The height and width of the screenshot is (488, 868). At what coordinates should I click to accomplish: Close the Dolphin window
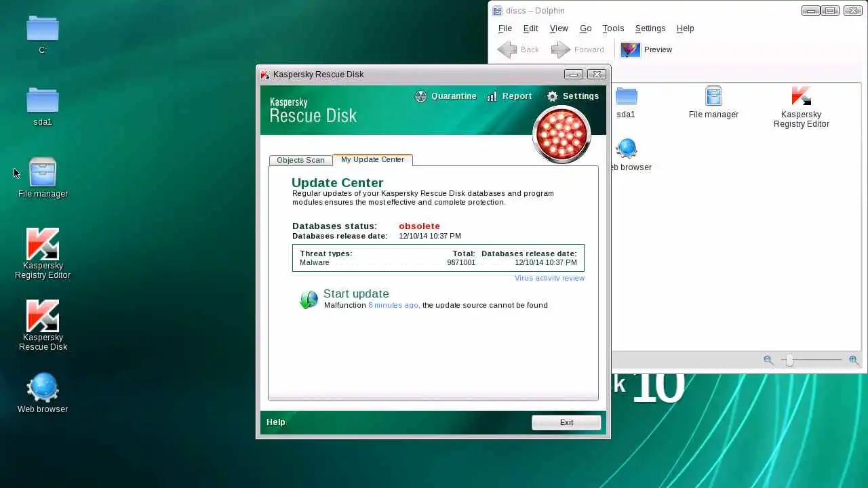853,11
